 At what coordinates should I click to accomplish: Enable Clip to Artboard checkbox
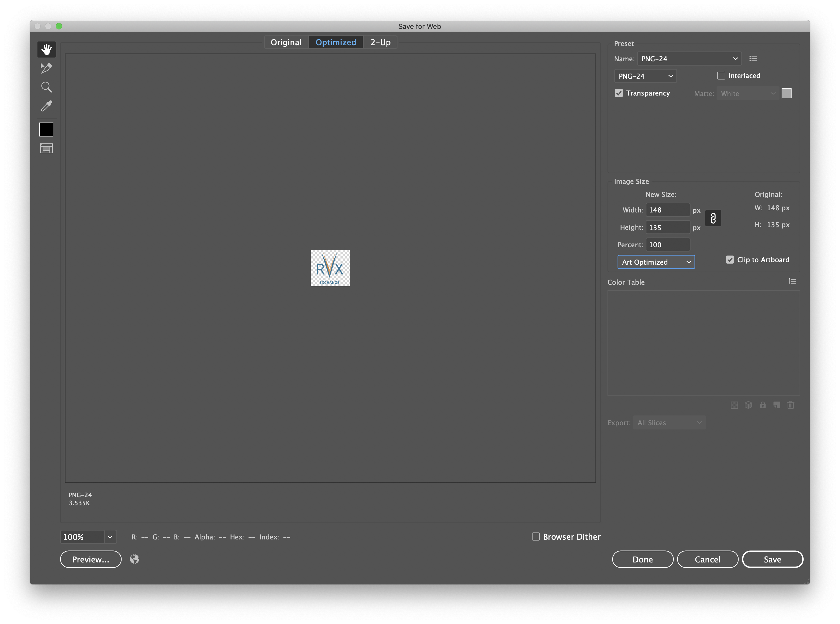(x=729, y=260)
